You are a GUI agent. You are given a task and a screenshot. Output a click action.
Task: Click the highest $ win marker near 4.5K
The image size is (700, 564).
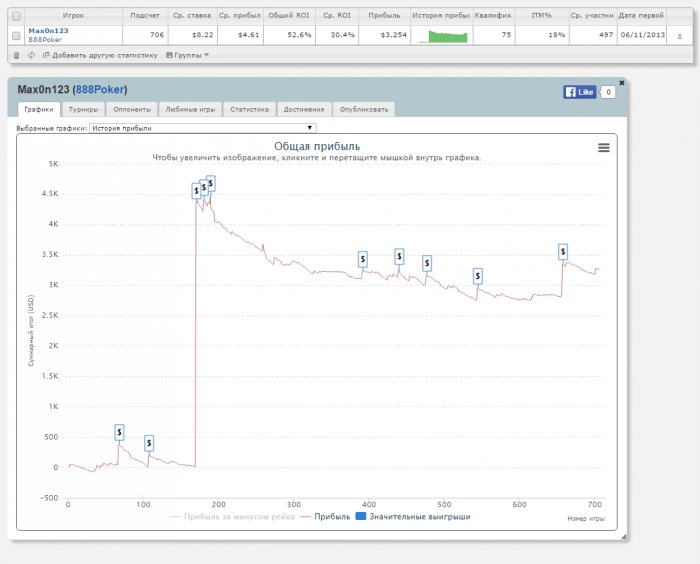coord(211,183)
